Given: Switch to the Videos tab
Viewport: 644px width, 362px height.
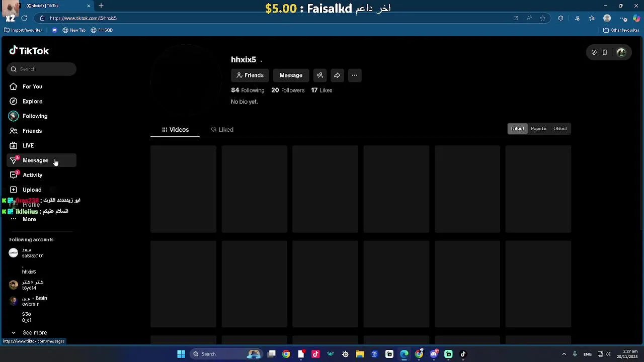Looking at the screenshot, I should [x=175, y=130].
